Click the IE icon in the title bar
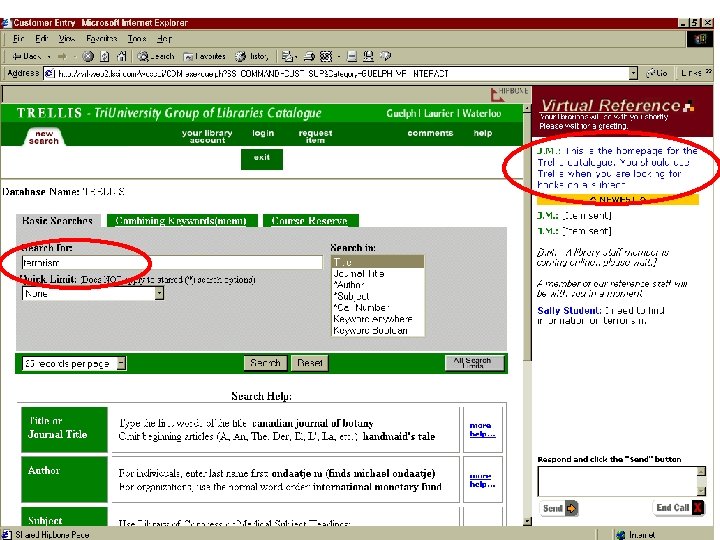This screenshot has width=720, height=540. coord(6,23)
